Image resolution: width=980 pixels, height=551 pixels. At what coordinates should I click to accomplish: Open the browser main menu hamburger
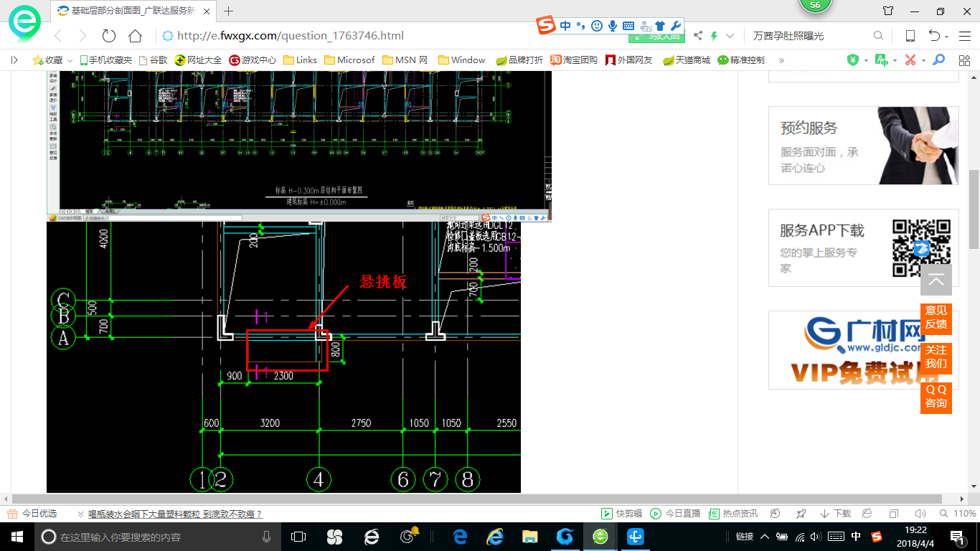pyautogui.click(x=964, y=36)
